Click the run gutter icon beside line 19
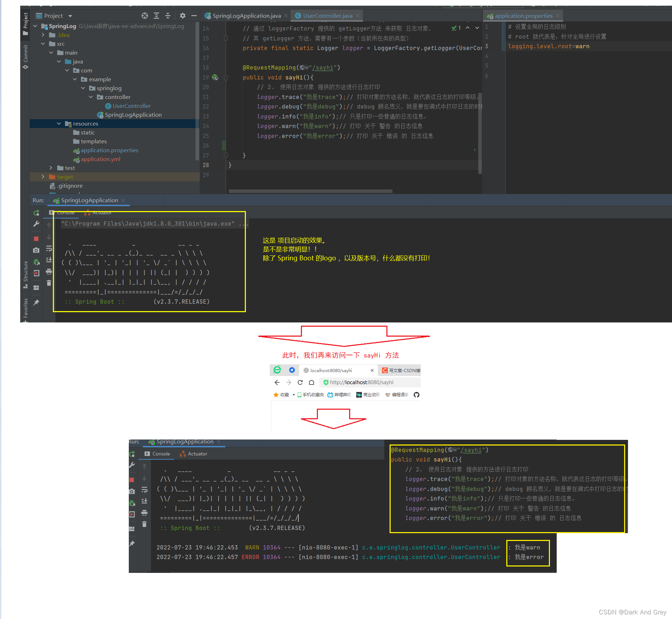The width and height of the screenshot is (672, 619). click(x=215, y=77)
